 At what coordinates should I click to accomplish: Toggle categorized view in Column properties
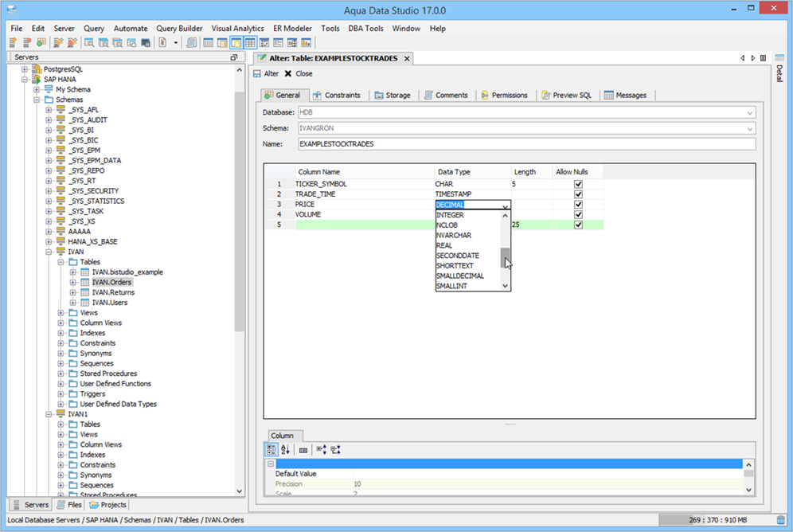(271, 449)
